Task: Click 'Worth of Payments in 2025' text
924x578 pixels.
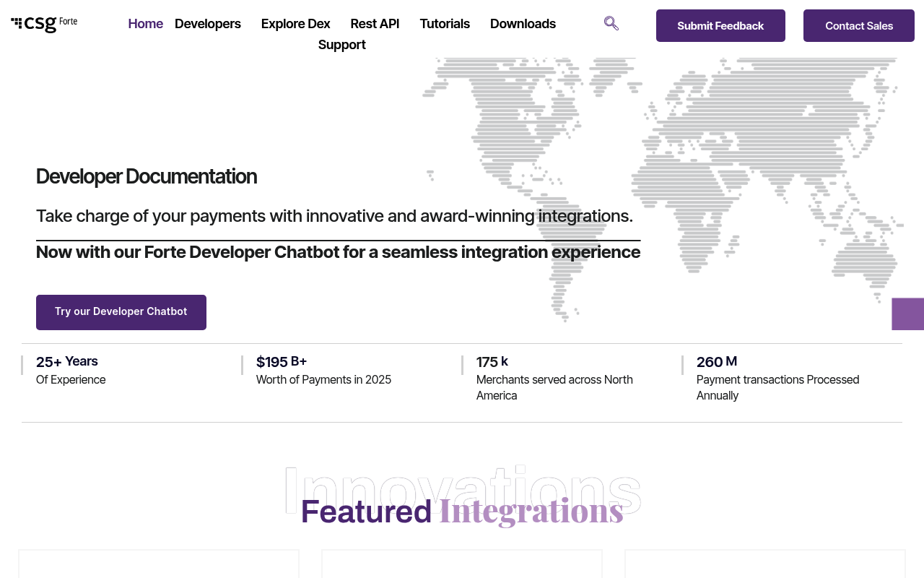Action: [323, 380]
